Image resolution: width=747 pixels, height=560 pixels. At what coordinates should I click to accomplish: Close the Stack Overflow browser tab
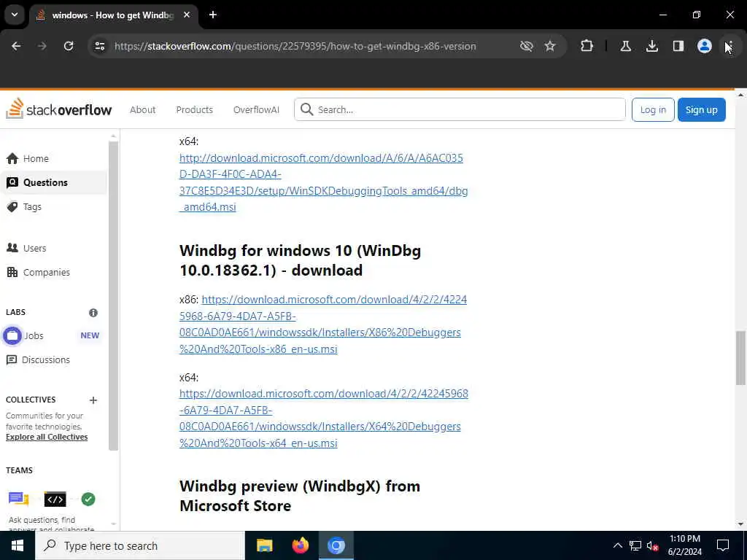tap(187, 15)
